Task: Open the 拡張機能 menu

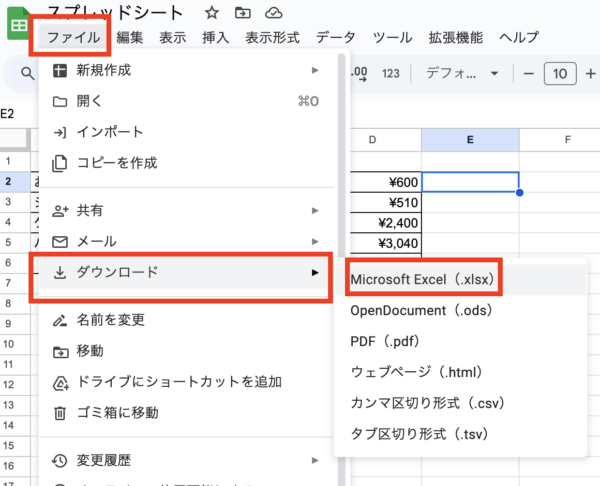Action: click(455, 38)
